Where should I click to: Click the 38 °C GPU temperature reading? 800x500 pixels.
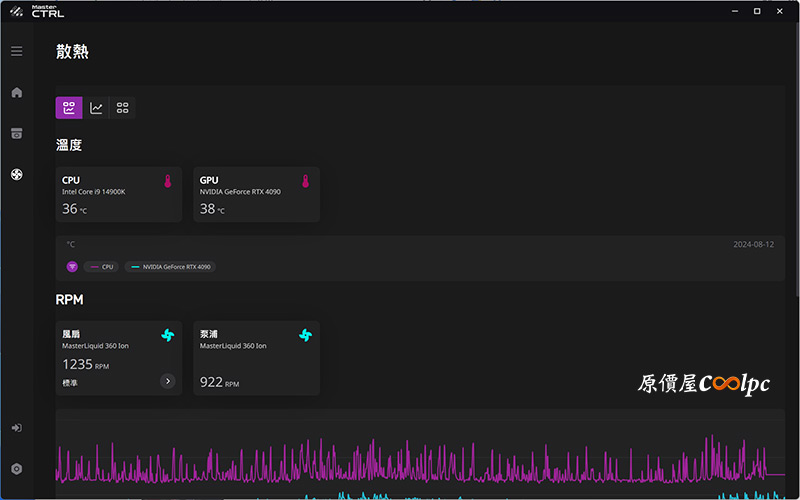pyautogui.click(x=212, y=209)
